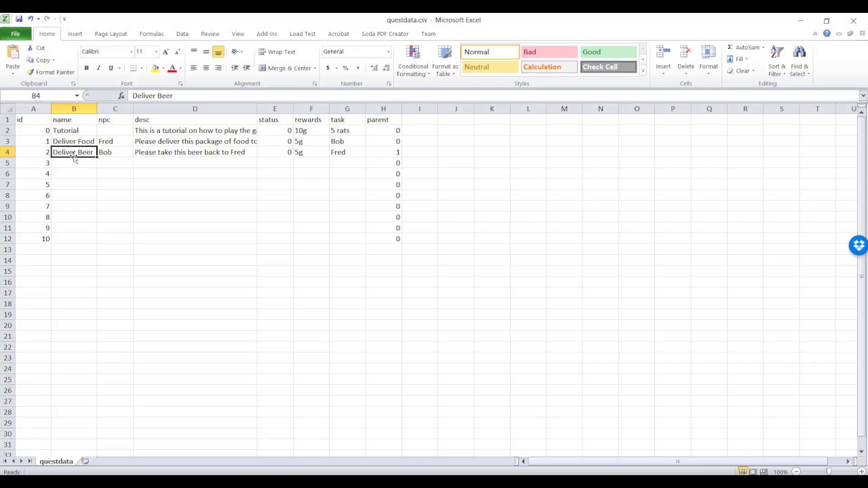The height and width of the screenshot is (488, 868).
Task: Click the Insert Function fx icon
Action: [121, 96]
